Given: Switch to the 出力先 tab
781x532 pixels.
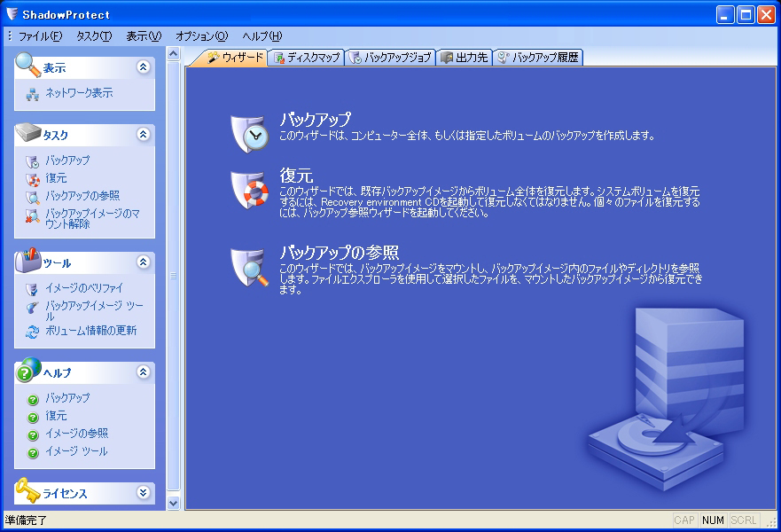Looking at the screenshot, I should 465,58.
